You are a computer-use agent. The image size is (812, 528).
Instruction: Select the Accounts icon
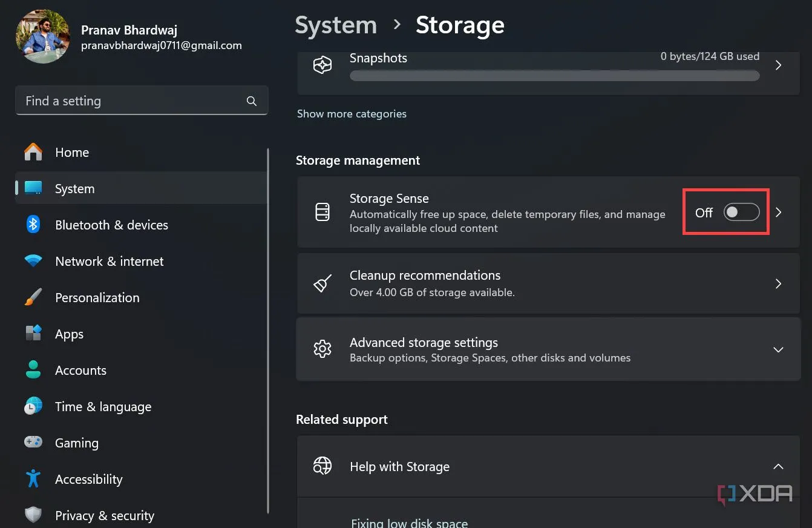click(x=33, y=370)
